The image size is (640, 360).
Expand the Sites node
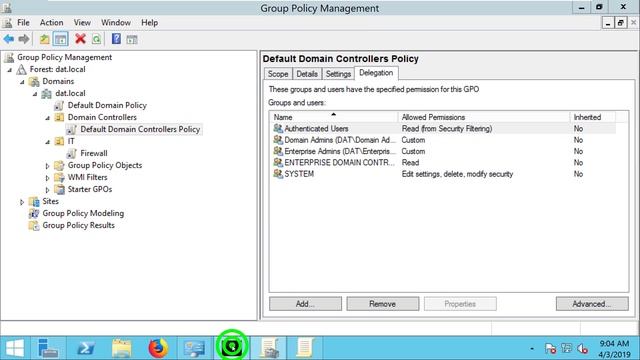click(22, 202)
